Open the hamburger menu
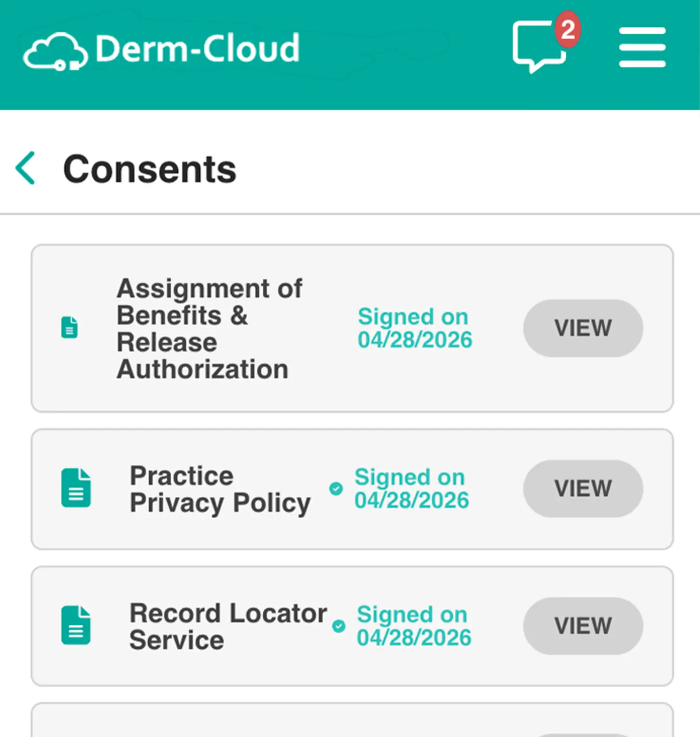This screenshot has height=737, width=700. (642, 47)
